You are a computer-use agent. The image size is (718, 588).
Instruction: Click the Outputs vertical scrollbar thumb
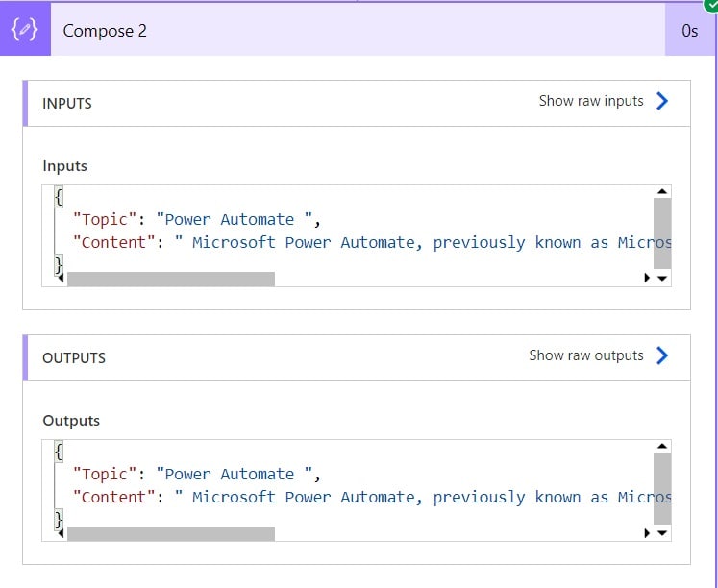click(662, 488)
